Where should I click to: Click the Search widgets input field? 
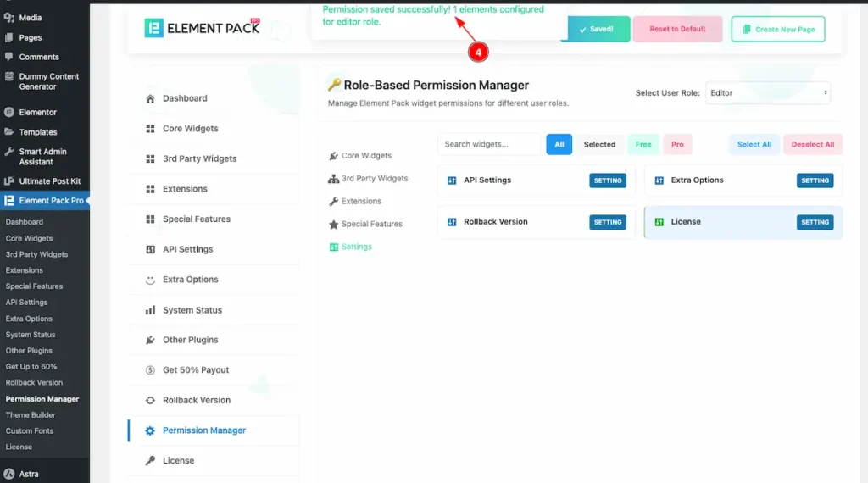coord(488,145)
